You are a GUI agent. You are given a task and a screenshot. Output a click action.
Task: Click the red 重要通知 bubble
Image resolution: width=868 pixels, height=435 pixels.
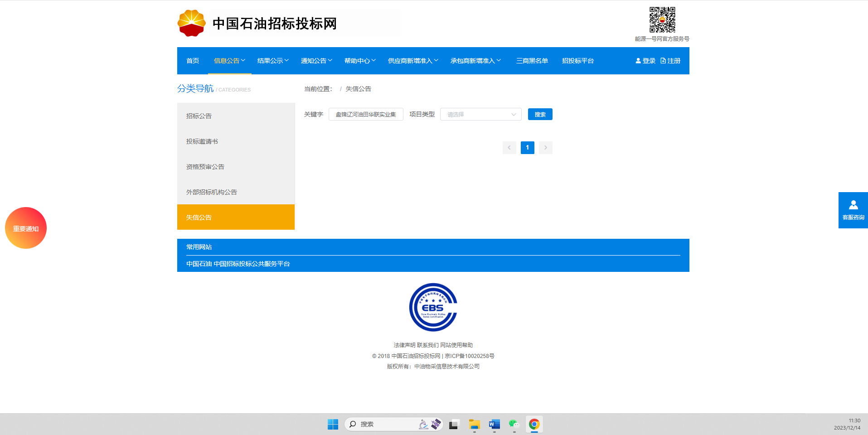(26, 228)
